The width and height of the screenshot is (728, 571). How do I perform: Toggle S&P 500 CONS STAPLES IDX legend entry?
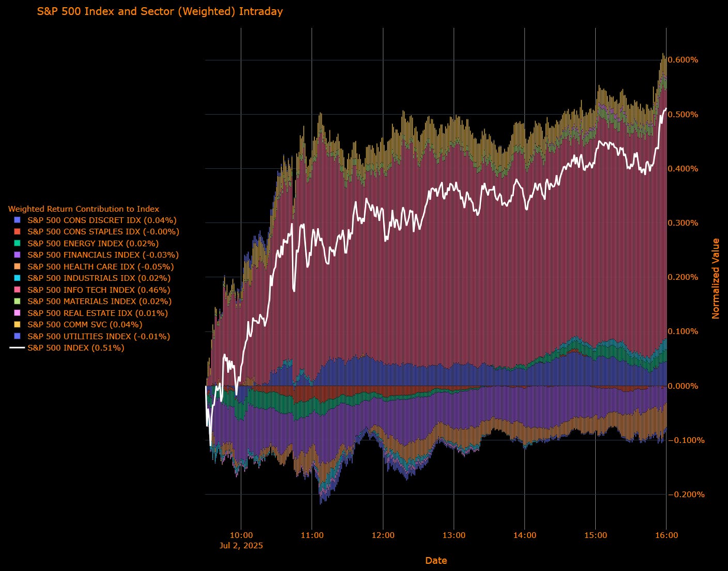coord(103,232)
